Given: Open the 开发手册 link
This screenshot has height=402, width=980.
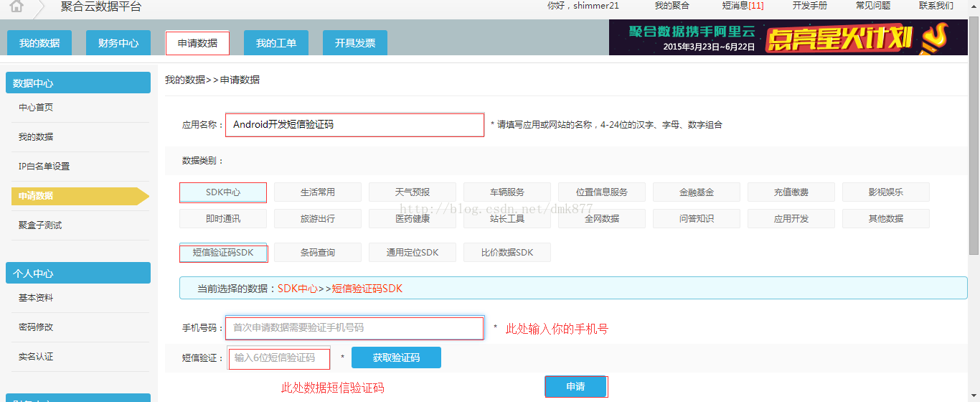Looking at the screenshot, I should [810, 6].
